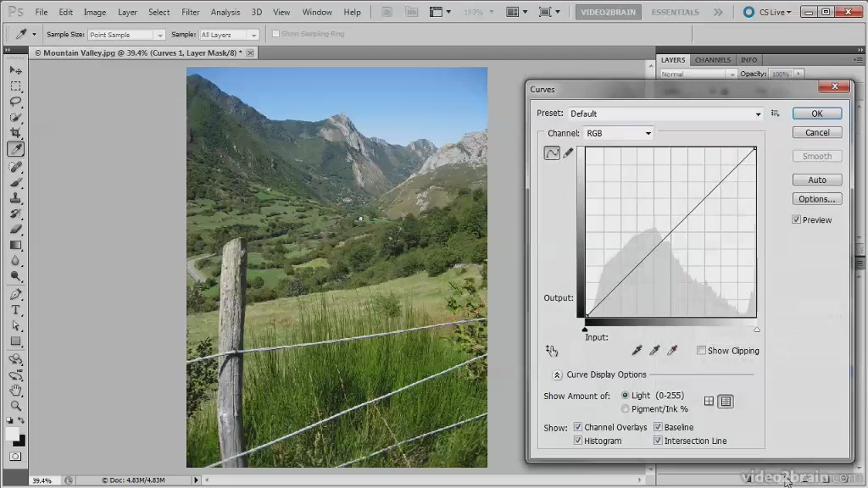Select the Clone Stamp tool
868x488 pixels.
coord(15,197)
